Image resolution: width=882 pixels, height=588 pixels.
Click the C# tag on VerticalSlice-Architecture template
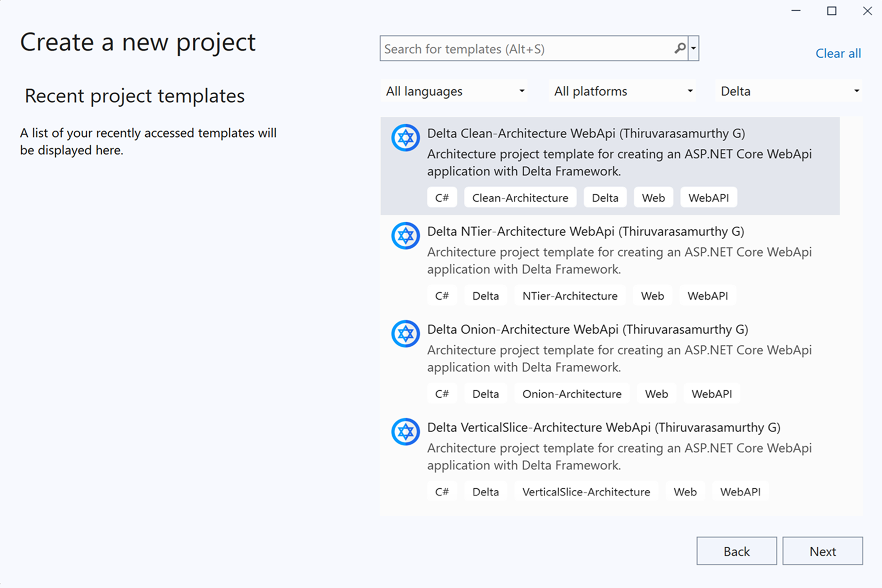[442, 492]
